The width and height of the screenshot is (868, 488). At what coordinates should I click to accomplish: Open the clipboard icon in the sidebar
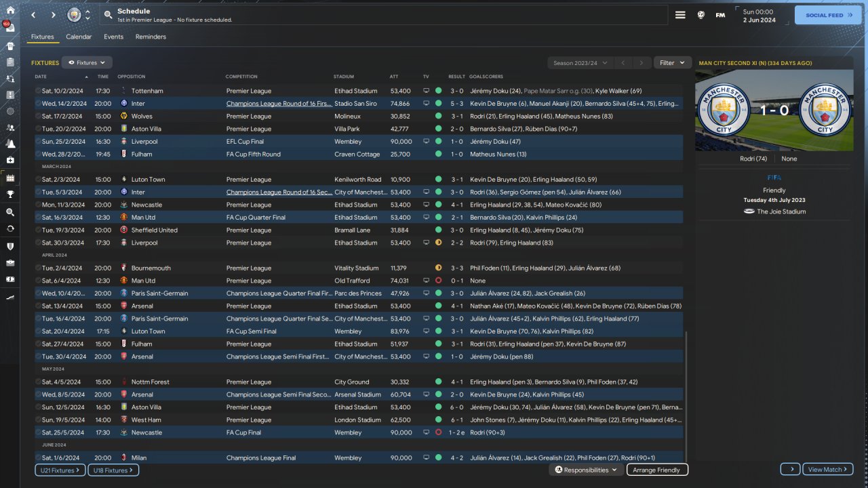(x=10, y=62)
